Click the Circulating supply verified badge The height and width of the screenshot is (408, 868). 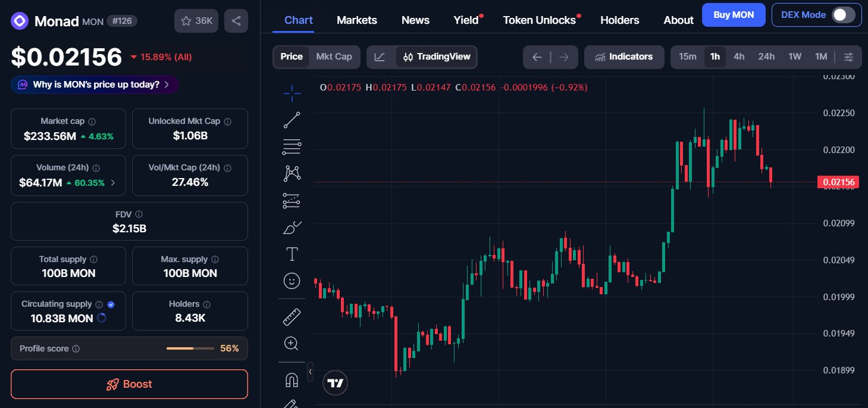point(111,304)
